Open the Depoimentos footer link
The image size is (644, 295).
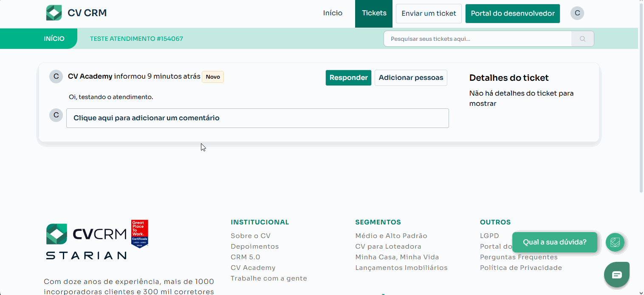(254, 247)
